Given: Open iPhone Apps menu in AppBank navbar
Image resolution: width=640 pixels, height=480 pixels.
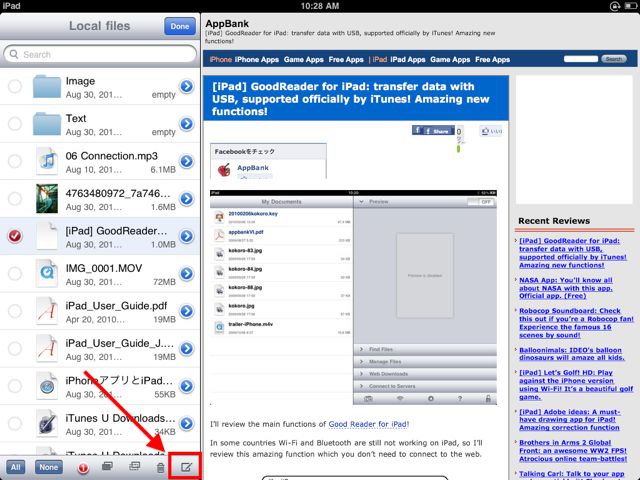Looking at the screenshot, I should (256, 60).
